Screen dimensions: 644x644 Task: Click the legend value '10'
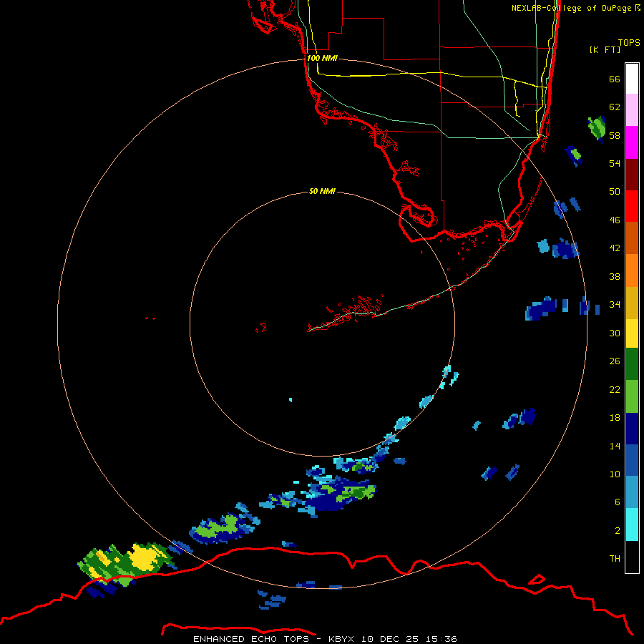[x=615, y=474]
